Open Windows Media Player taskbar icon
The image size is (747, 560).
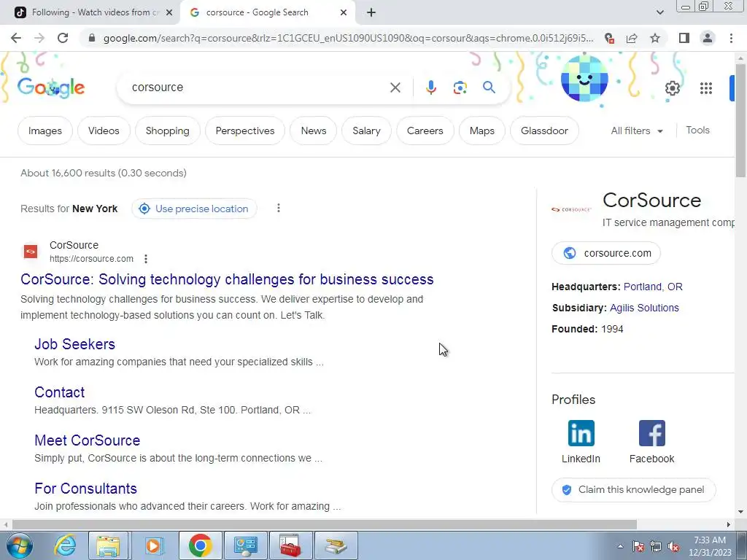click(x=153, y=545)
